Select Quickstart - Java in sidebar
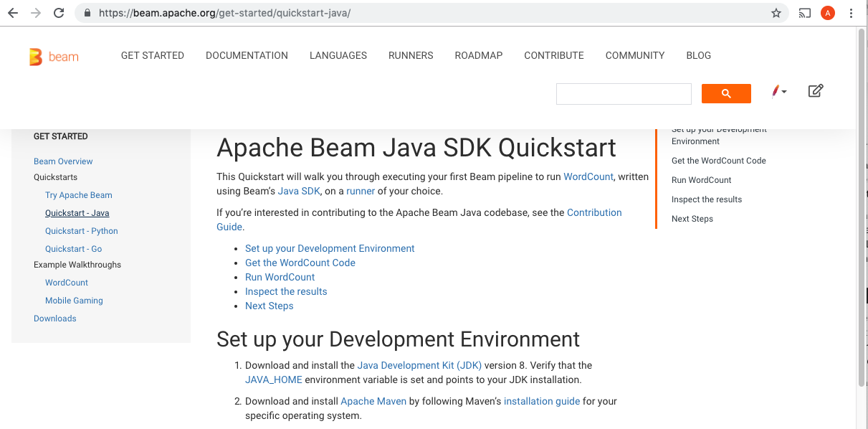 click(77, 213)
